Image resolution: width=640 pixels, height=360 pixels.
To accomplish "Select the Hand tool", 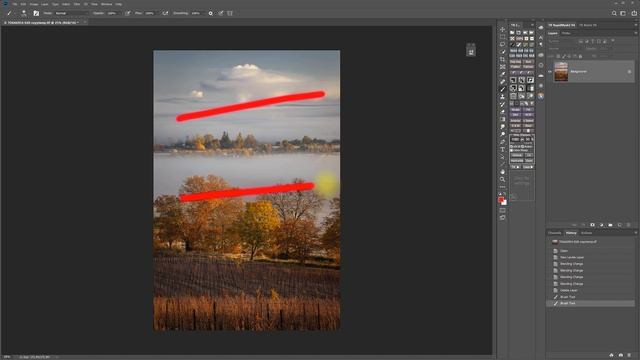I will [502, 172].
